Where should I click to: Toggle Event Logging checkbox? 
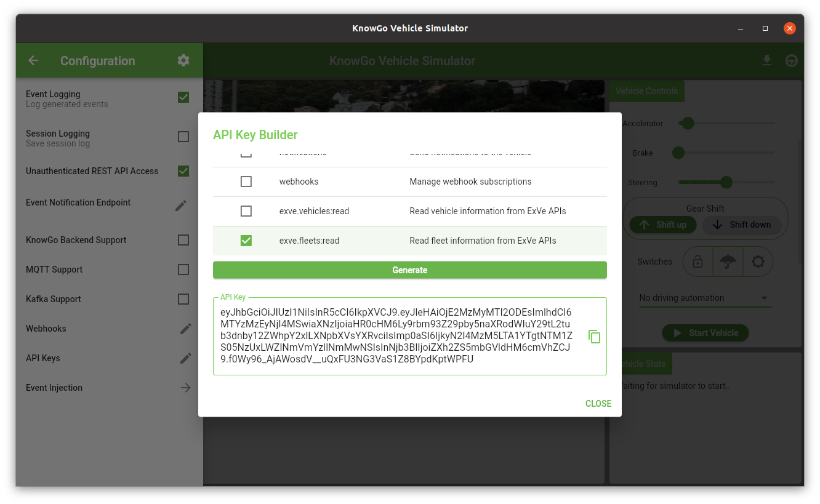[x=183, y=97]
